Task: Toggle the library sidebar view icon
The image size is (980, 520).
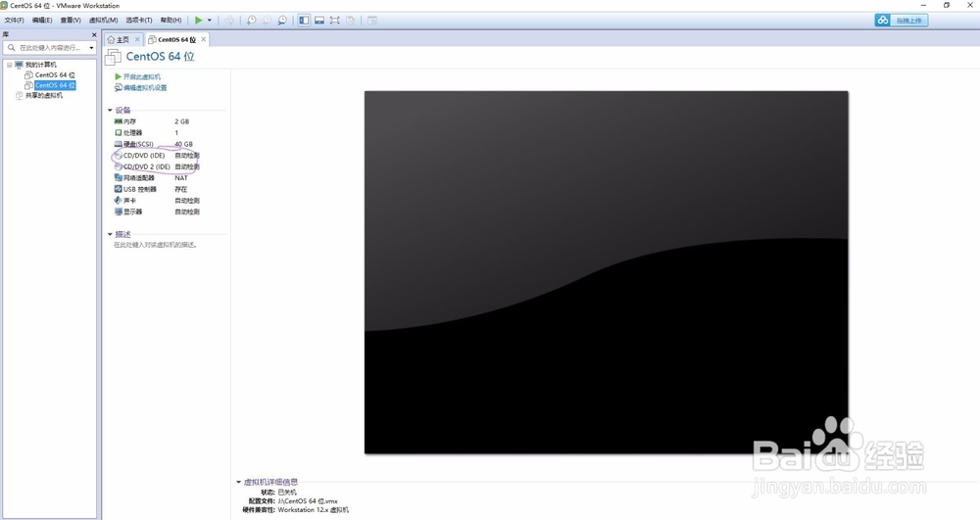Action: click(304, 20)
